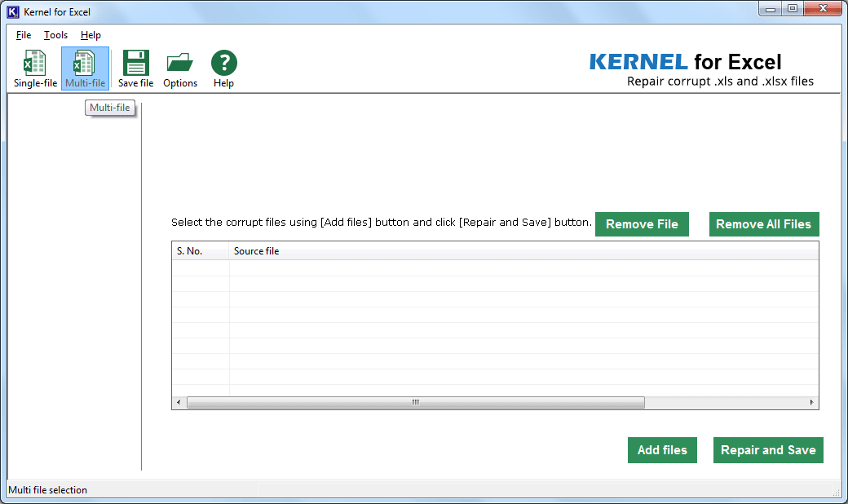Click the Multi-file toolbar icon

pyautogui.click(x=85, y=69)
